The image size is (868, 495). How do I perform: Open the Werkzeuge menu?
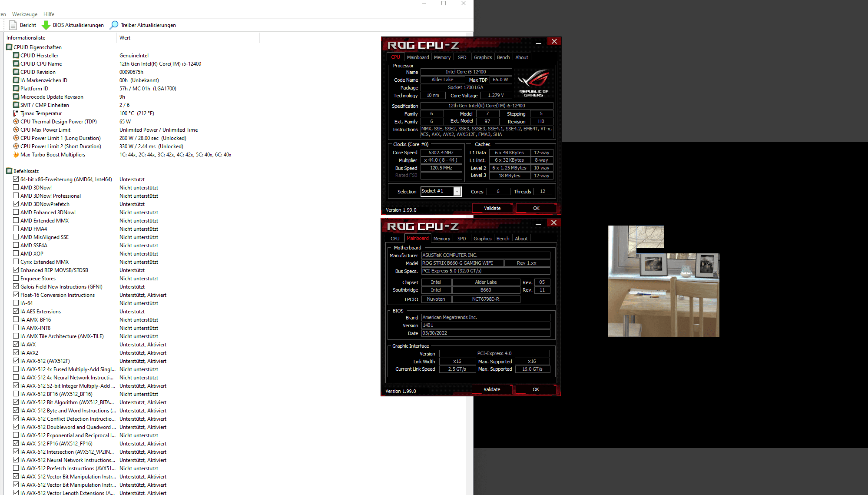tap(25, 14)
